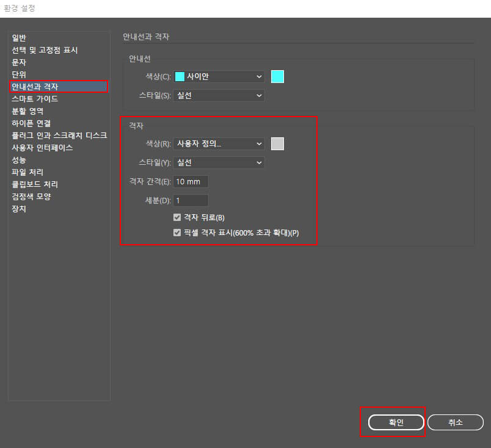The width and height of the screenshot is (491, 448).
Task: Click the 세분(D) subdivisions field
Action: (191, 200)
